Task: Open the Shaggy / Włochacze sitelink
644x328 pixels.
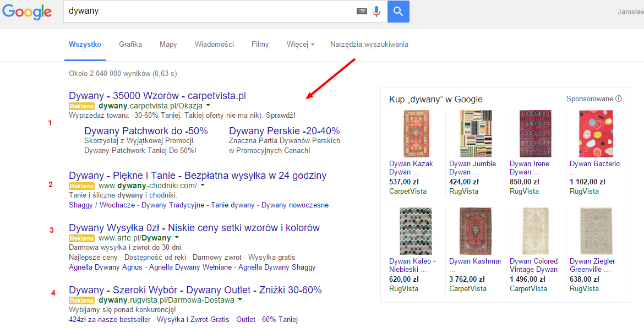Action: point(102,205)
